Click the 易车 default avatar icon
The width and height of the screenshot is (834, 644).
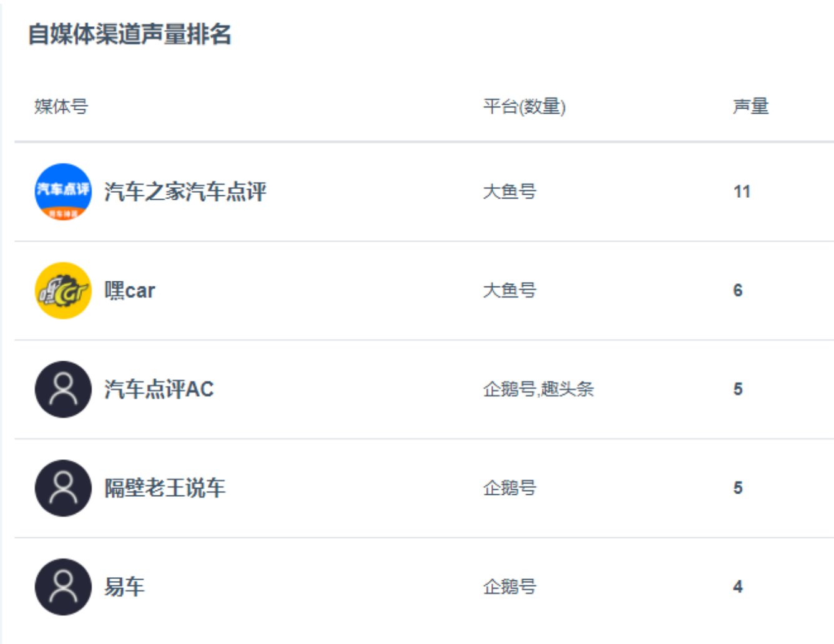click(x=63, y=587)
